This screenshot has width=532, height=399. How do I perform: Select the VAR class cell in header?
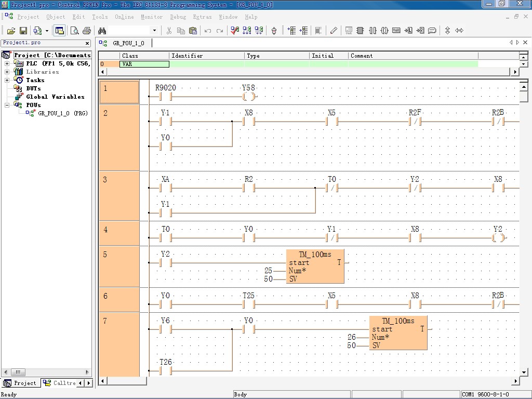144,64
